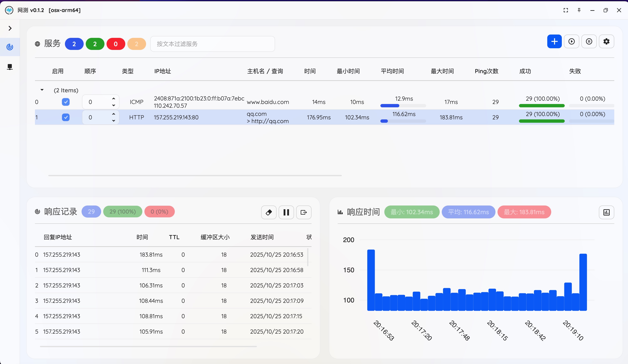Toggle the orange count filter badge
Image resolution: width=628 pixels, height=364 pixels.
[136, 44]
